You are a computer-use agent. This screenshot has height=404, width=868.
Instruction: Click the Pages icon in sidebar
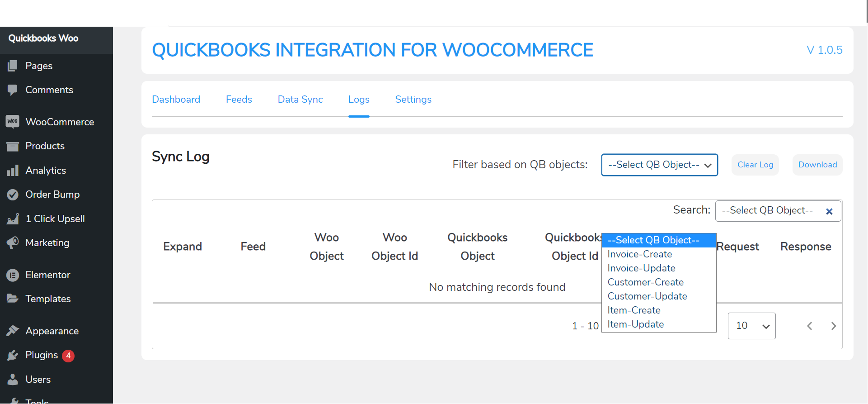point(13,66)
